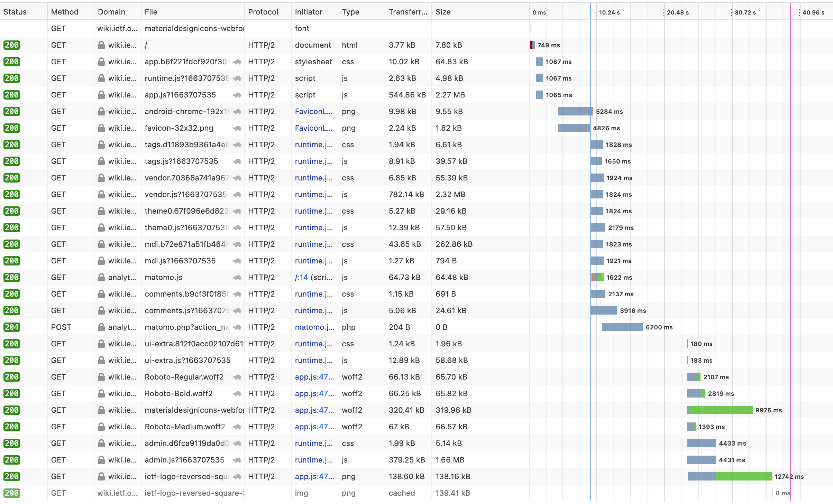Click the turtle icon beside ietf-logo-reversed image

pos(237,476)
